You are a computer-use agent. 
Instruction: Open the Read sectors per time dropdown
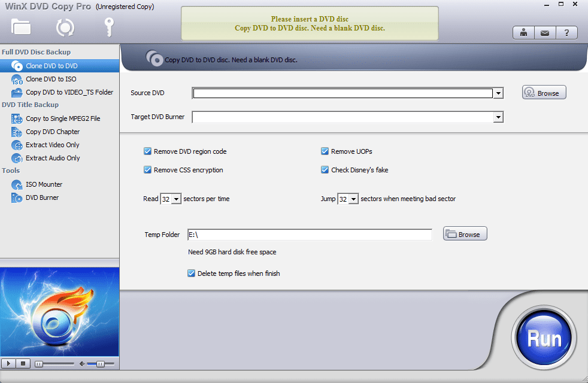175,199
